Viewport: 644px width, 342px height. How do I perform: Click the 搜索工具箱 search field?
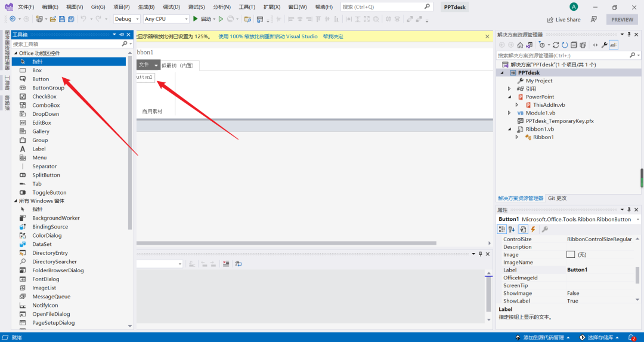68,44
